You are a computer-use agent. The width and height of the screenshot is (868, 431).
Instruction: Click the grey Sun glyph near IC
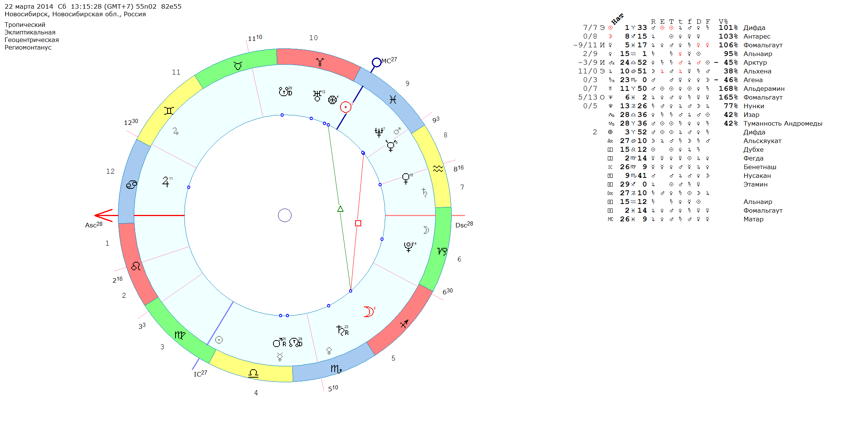point(219,340)
